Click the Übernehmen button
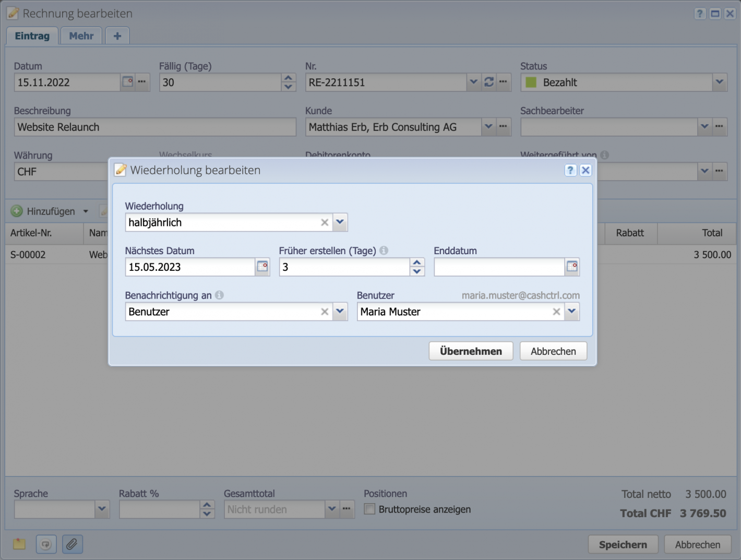Screen dimensions: 741x560 coord(470,351)
